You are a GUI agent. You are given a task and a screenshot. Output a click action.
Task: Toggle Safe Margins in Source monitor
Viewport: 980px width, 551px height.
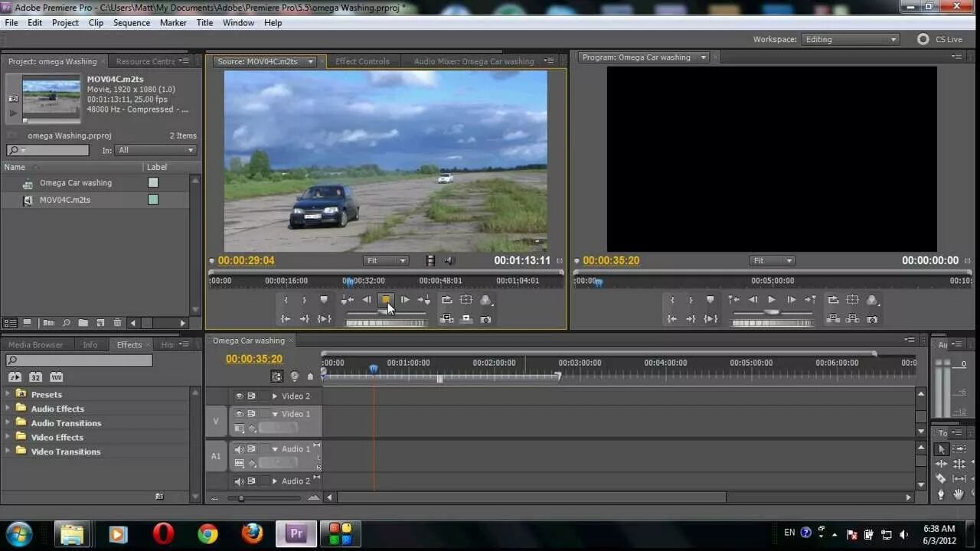(x=466, y=300)
